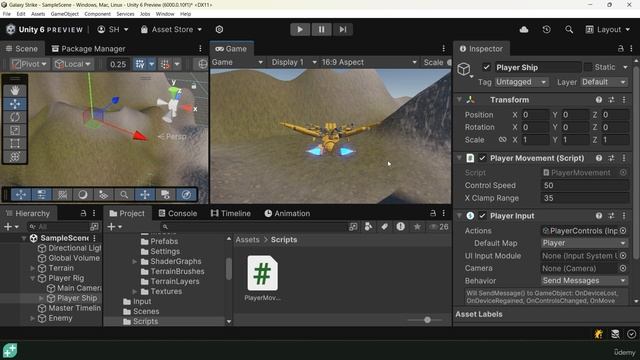The height and width of the screenshot is (360, 640).
Task: Open the Window menu
Action: click(x=165, y=14)
